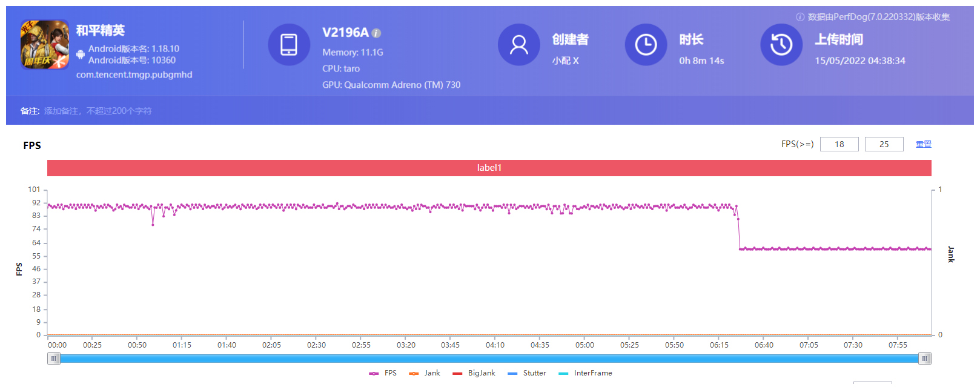Click the Android robot icon
This screenshot has height=390, width=980.
[x=81, y=55]
